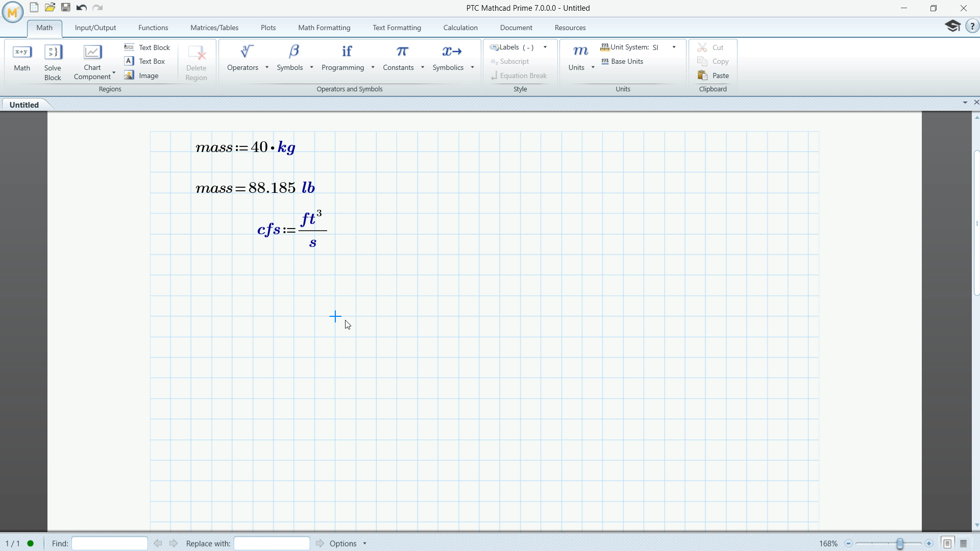Zoom in with the plus button
The width and height of the screenshot is (980, 551).
929,544
